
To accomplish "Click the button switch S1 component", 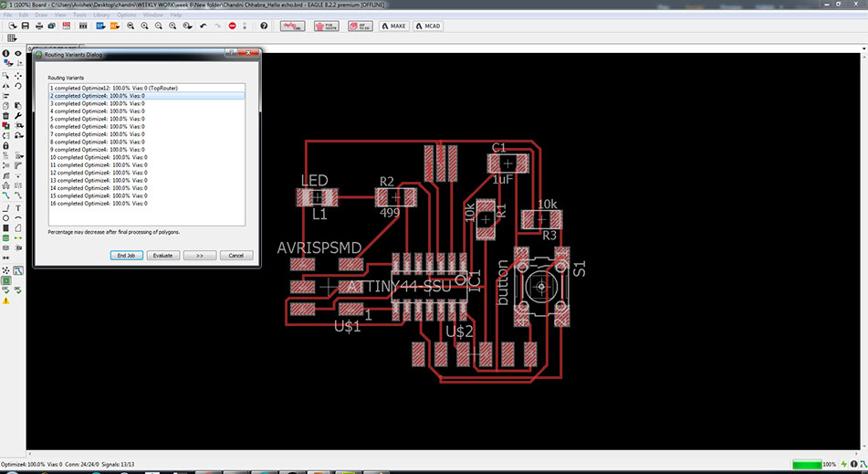I will [x=541, y=287].
